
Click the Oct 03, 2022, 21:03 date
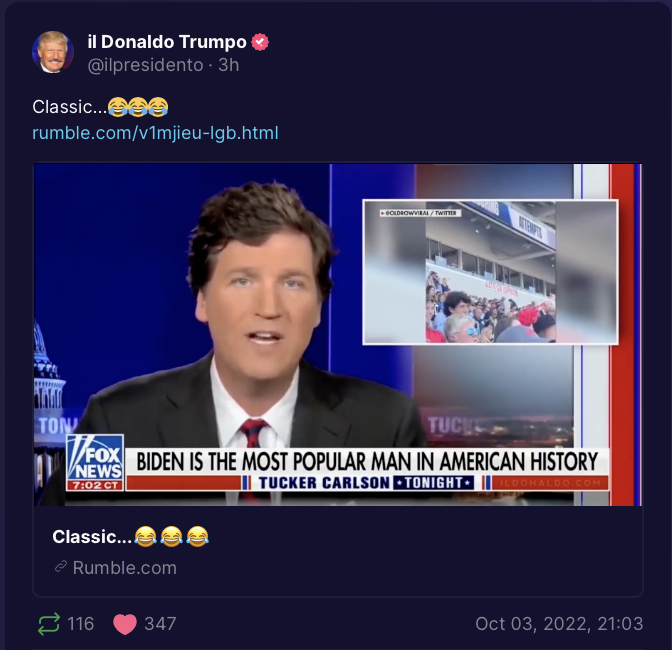click(x=559, y=624)
